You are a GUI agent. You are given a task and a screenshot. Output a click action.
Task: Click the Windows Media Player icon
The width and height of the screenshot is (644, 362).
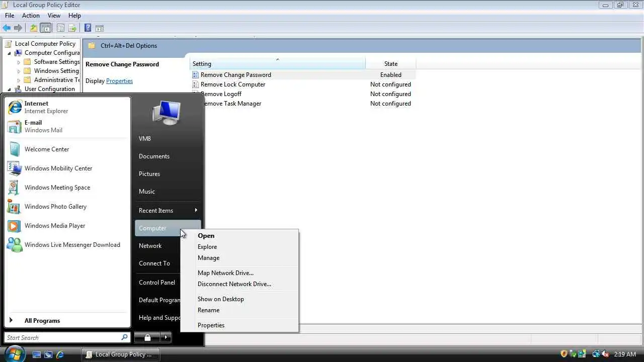15,226
